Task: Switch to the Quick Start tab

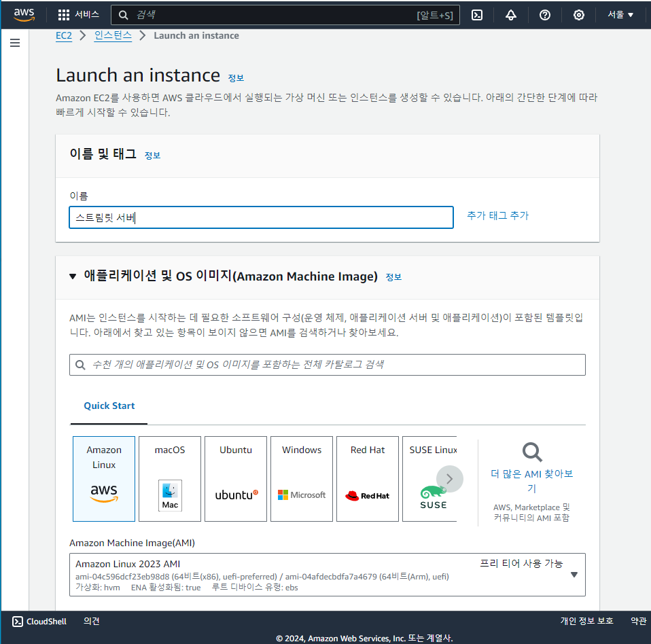Action: point(109,406)
